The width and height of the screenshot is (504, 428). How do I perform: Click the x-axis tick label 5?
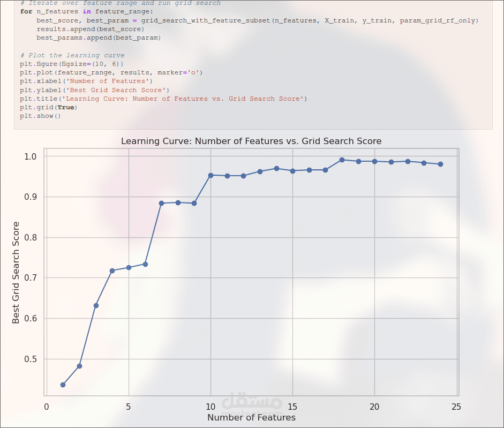pyautogui.click(x=129, y=407)
